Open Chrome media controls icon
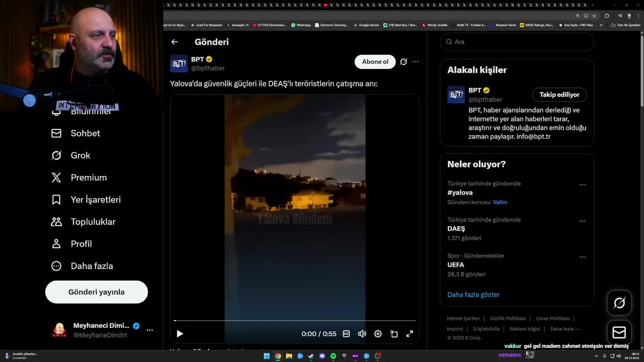Image resolution: width=644 pixels, height=362 pixels. click(x=620, y=16)
